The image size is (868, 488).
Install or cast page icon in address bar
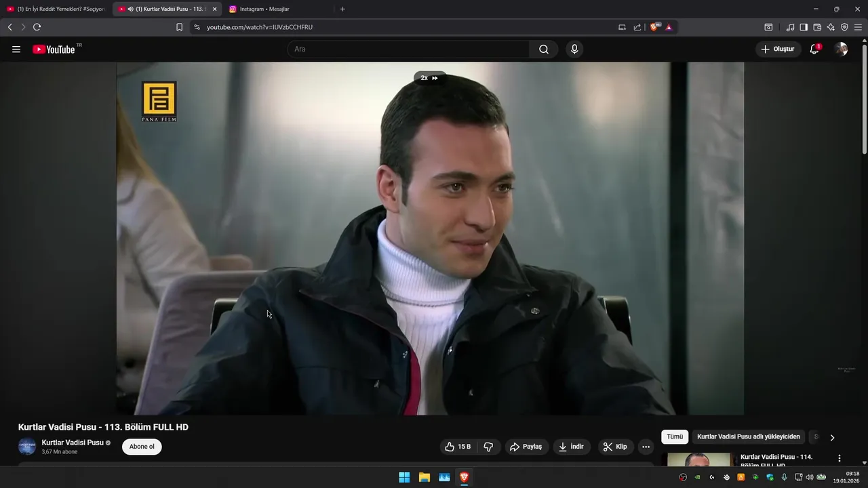pyautogui.click(x=622, y=27)
